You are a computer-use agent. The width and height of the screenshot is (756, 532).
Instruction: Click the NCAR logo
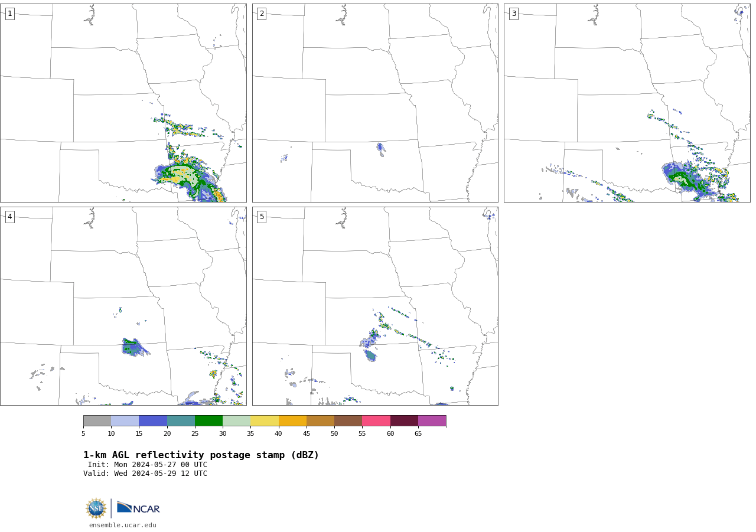coord(138,508)
